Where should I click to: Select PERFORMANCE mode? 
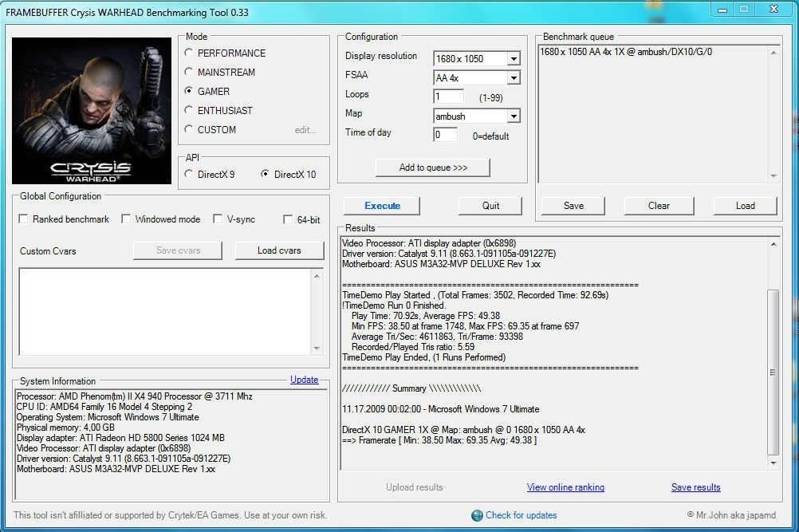point(189,53)
